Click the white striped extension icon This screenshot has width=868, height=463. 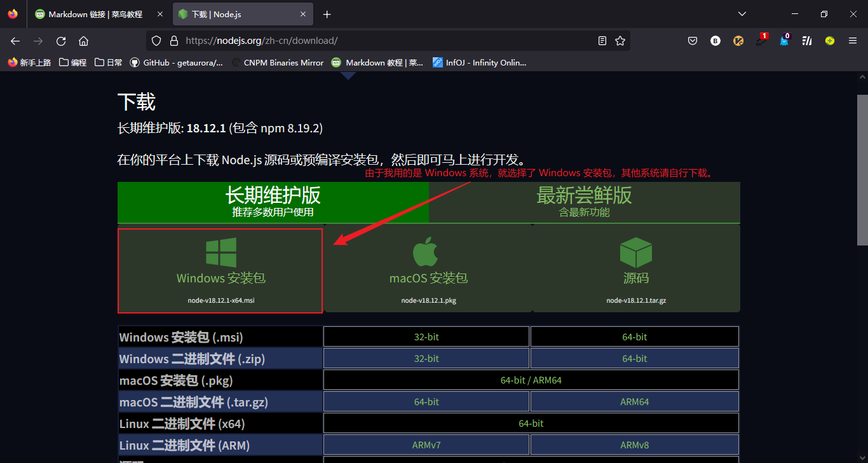807,41
